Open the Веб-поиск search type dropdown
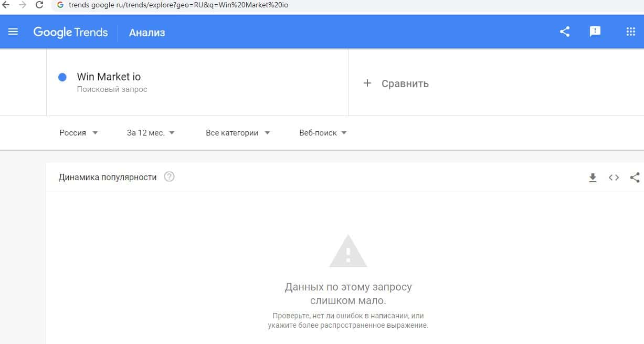644x344 pixels. point(323,133)
